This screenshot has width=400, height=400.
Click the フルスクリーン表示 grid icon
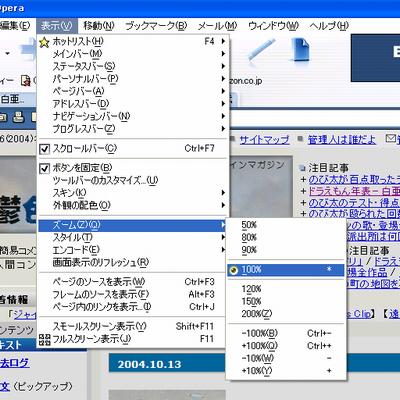[44, 339]
